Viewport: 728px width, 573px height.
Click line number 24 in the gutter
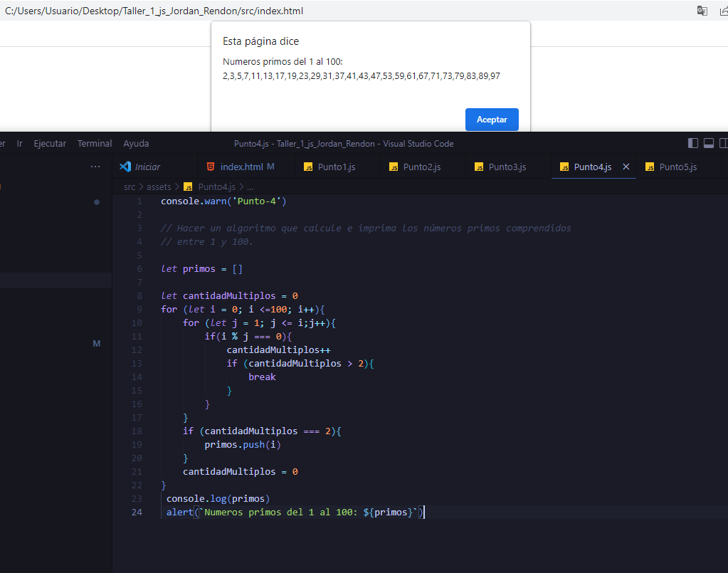point(137,512)
